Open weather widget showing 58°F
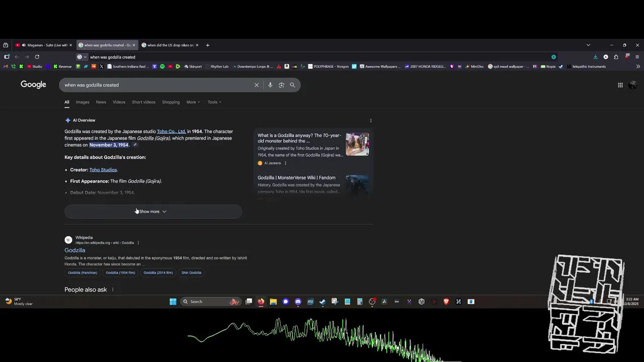Viewport: 644px width, 362px height. coord(19,302)
